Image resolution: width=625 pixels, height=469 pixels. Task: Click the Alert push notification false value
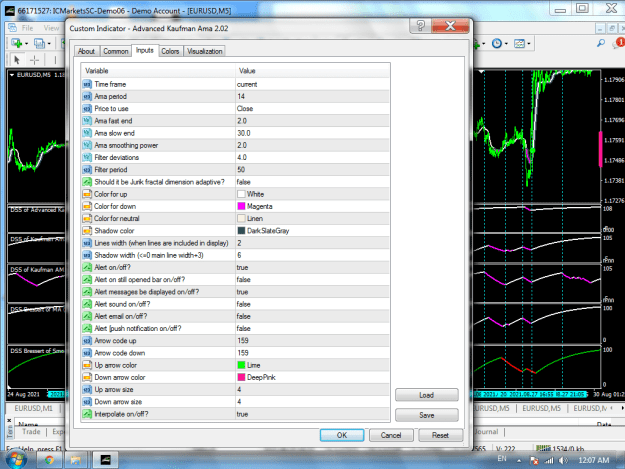point(244,328)
